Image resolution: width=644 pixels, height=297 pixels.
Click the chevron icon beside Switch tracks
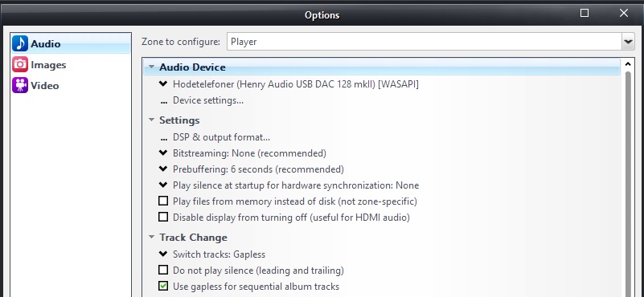click(x=163, y=254)
